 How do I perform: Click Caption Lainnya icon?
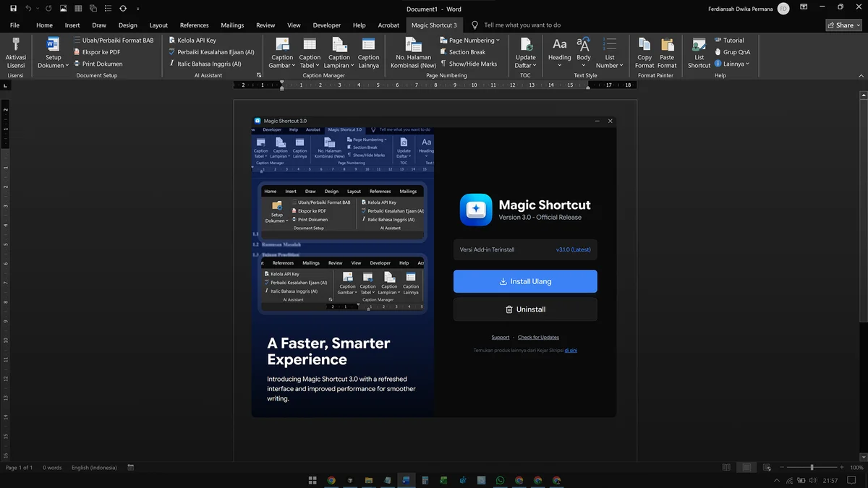(368, 44)
